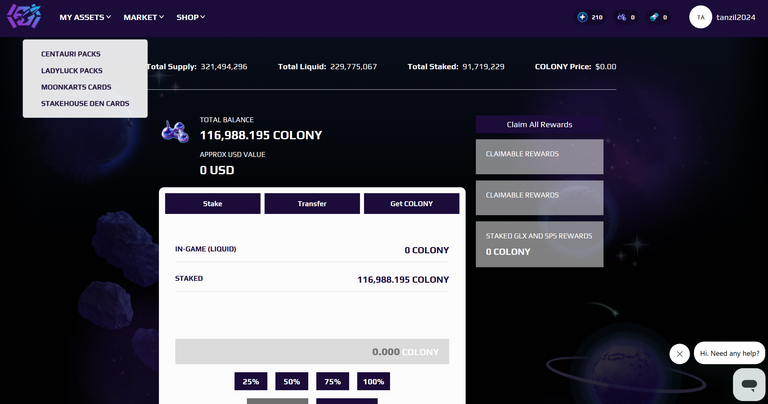Click the second CLAIMABLE REWARDS card
This screenshot has height=404, width=768.
[x=539, y=198]
